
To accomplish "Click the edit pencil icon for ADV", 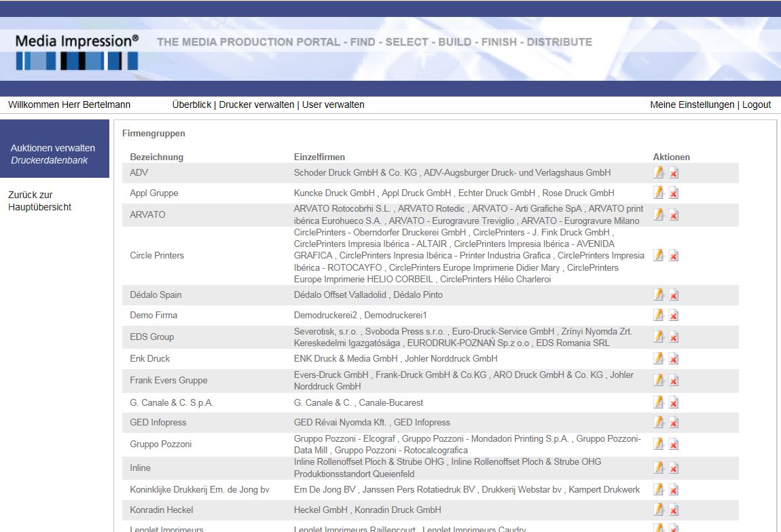I will tap(658, 173).
